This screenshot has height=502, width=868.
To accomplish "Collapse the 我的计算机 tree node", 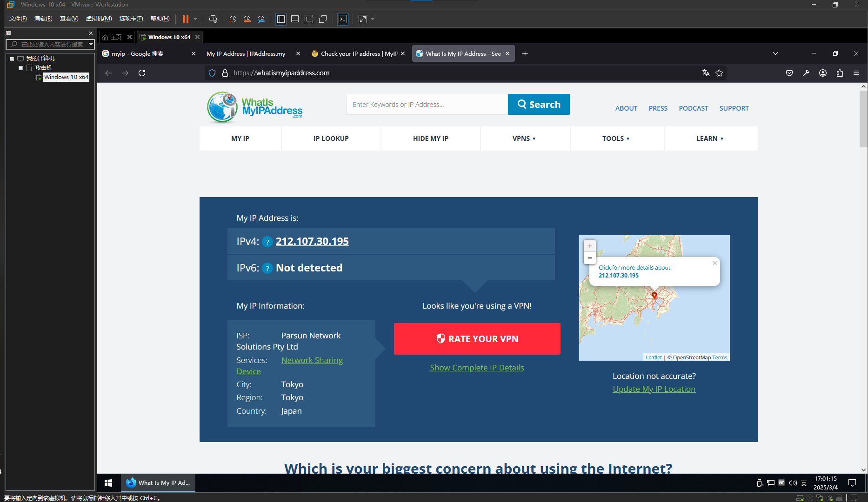I will pyautogui.click(x=12, y=59).
